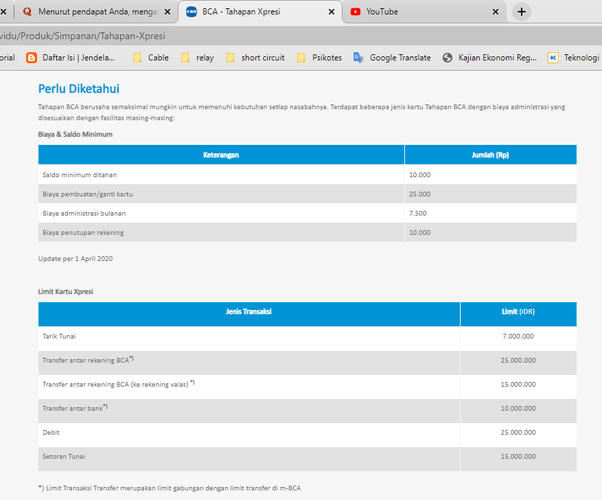Open the short circuit bookmark folder
602x500 pixels.
255,58
